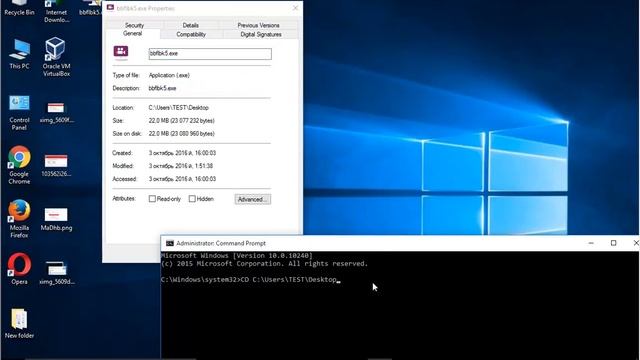Click the Properties dialog title bar icon
Image resolution: width=640 pixels, height=360 pixels.
(110, 8)
